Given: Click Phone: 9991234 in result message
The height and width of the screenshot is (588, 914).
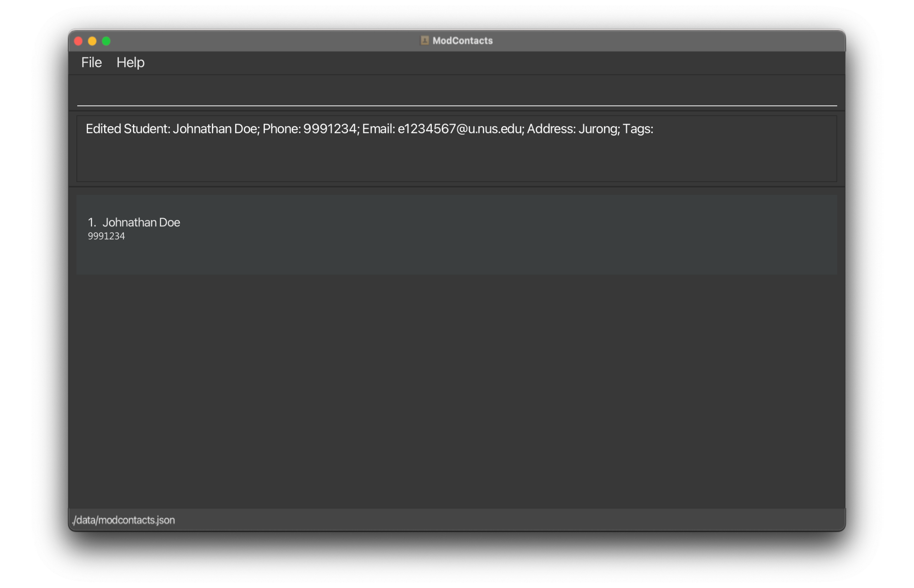Looking at the screenshot, I should point(311,129).
